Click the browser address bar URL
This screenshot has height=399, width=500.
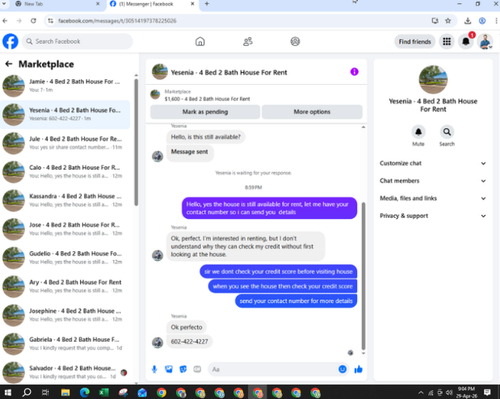click(x=117, y=21)
